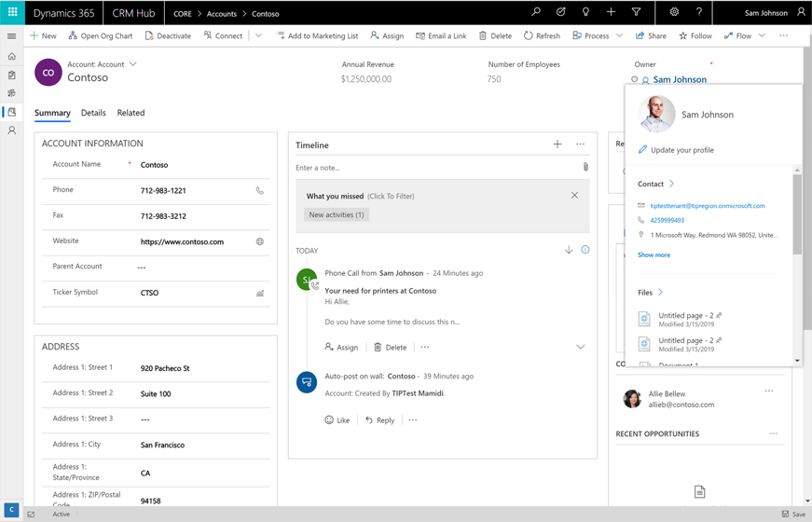Open the app launcher waffle icon
The width and height of the screenshot is (812, 522).
coord(12,13)
